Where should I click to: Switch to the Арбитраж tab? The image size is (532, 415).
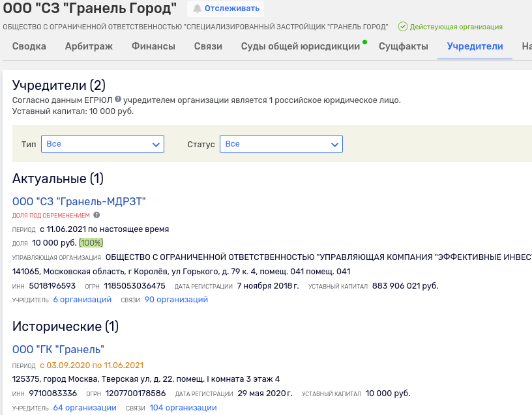tap(89, 46)
